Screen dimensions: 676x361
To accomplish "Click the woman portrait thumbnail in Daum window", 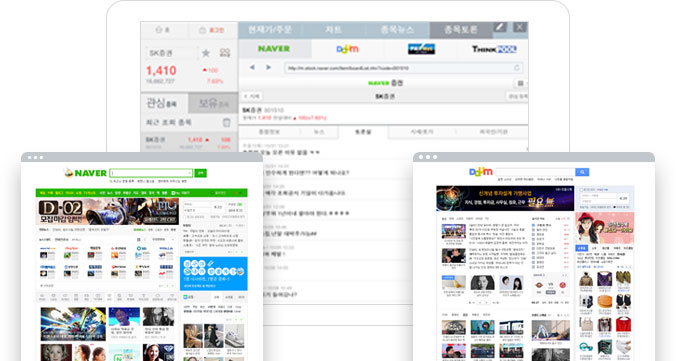I will click(482, 283).
